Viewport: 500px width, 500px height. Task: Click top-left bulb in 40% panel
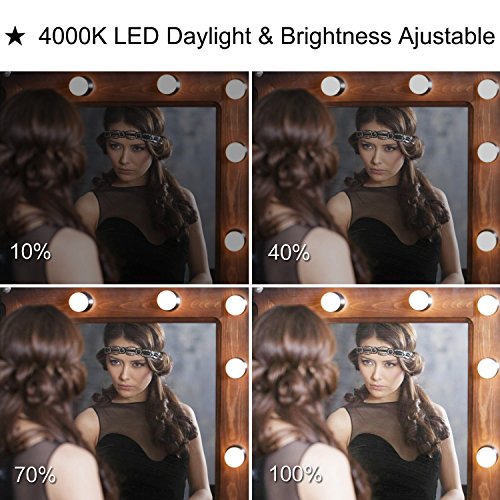click(x=333, y=86)
